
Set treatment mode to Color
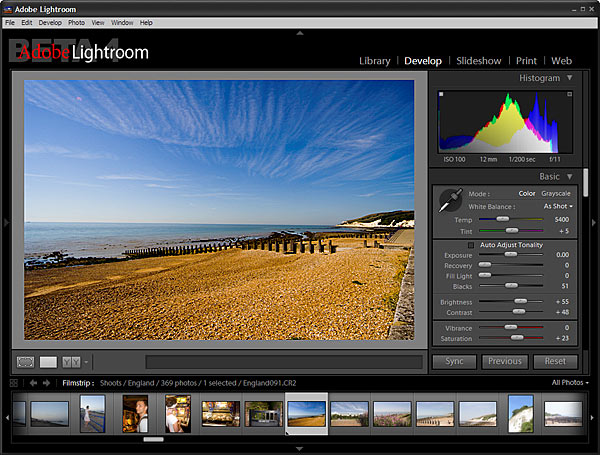527,193
